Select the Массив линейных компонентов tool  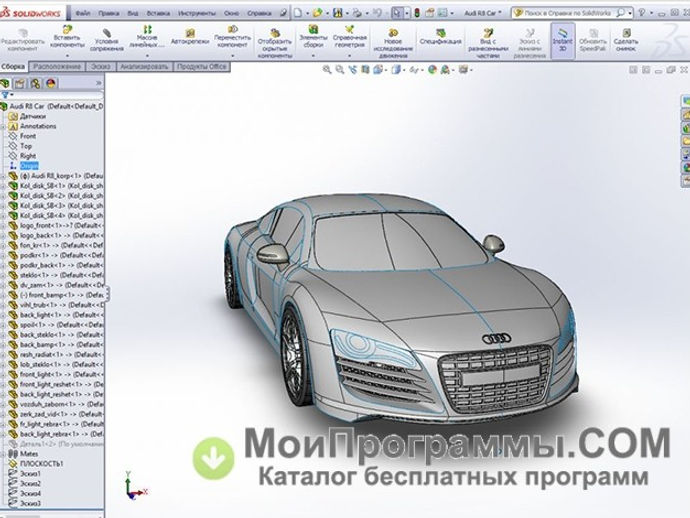[x=147, y=37]
